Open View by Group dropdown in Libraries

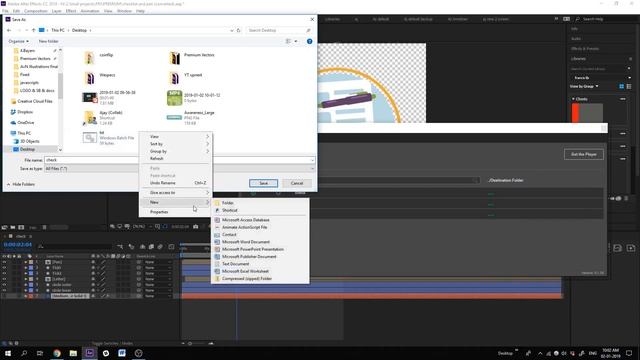(x=584, y=87)
